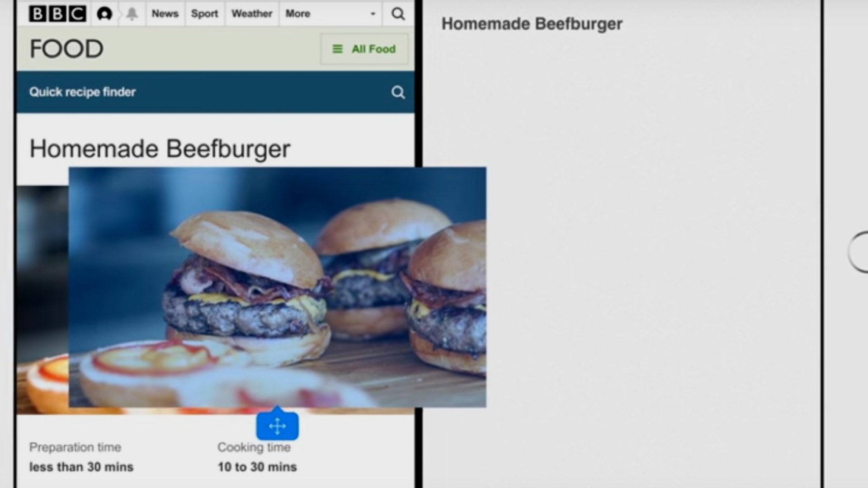
Task: Expand the All Food navigation menu
Action: [x=363, y=49]
